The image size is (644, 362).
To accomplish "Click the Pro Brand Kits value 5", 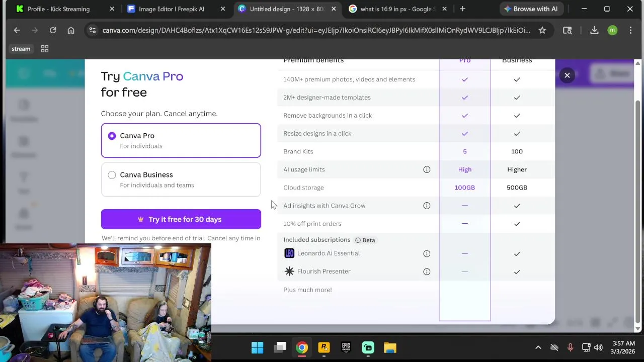I will (465, 151).
